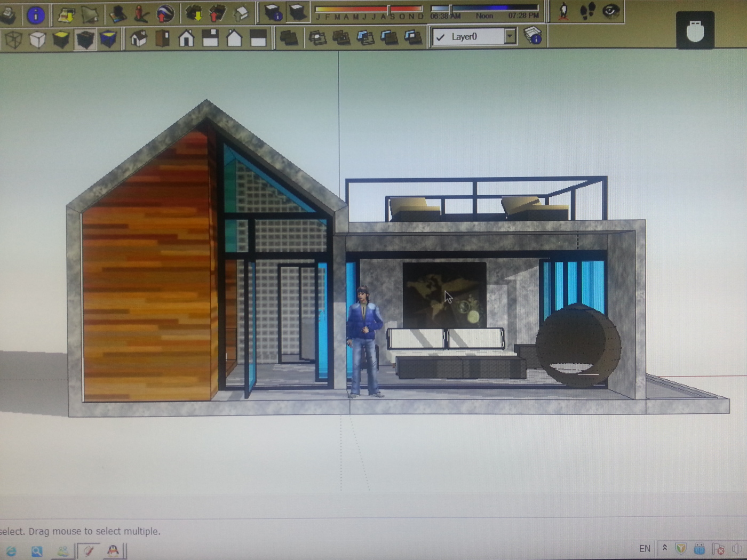Activate the Look Around eye tool

pos(610,12)
